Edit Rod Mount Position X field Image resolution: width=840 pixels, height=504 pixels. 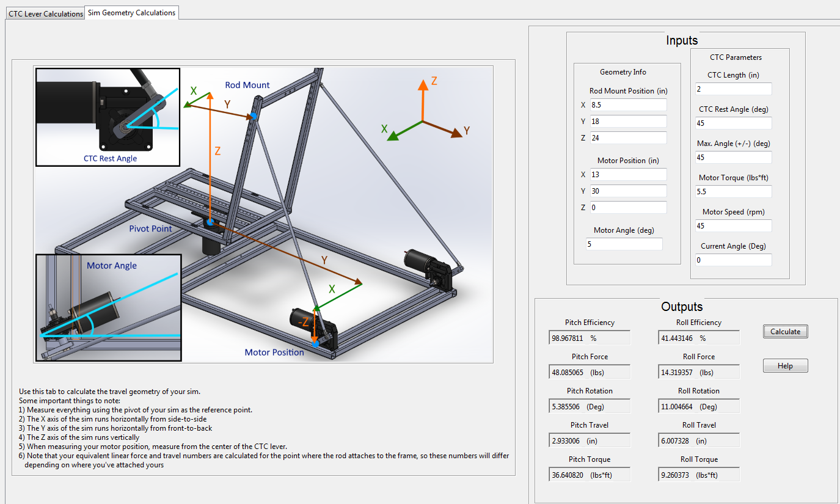(x=628, y=105)
